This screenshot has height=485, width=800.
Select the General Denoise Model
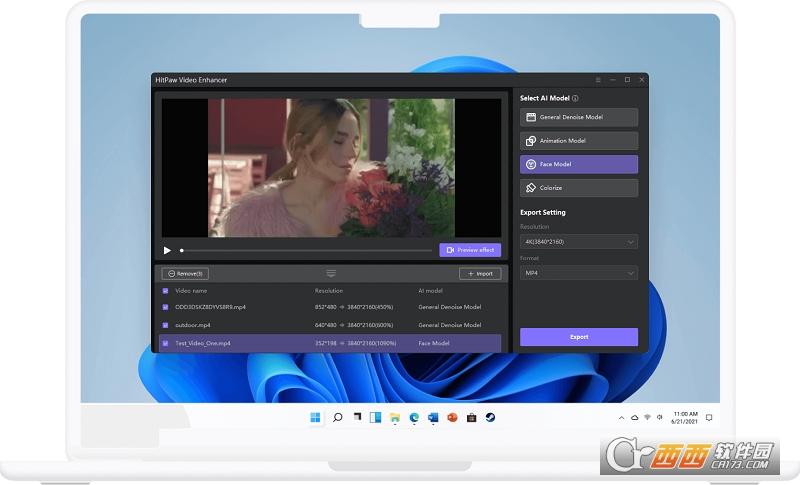click(x=579, y=117)
